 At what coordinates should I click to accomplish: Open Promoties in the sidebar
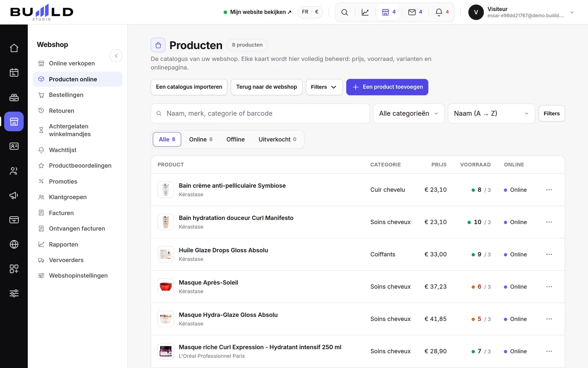click(x=78, y=182)
